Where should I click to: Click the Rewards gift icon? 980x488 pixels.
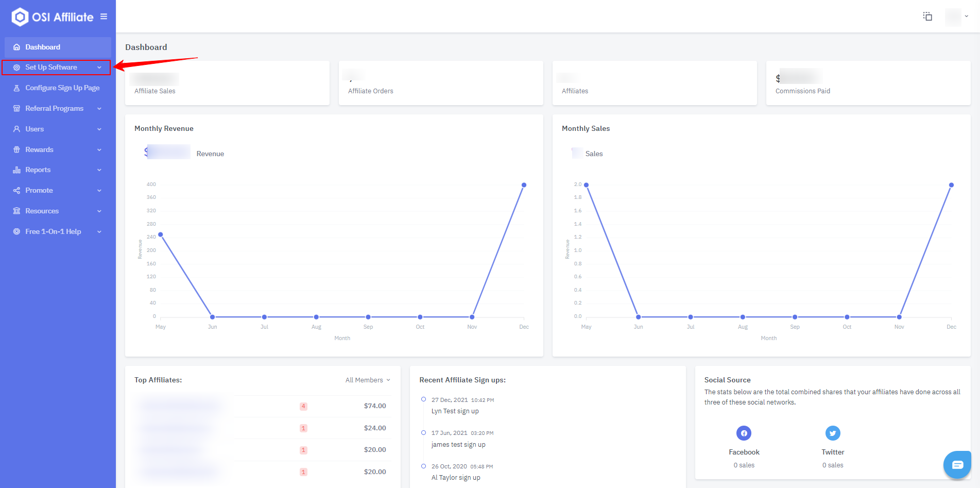[16, 150]
